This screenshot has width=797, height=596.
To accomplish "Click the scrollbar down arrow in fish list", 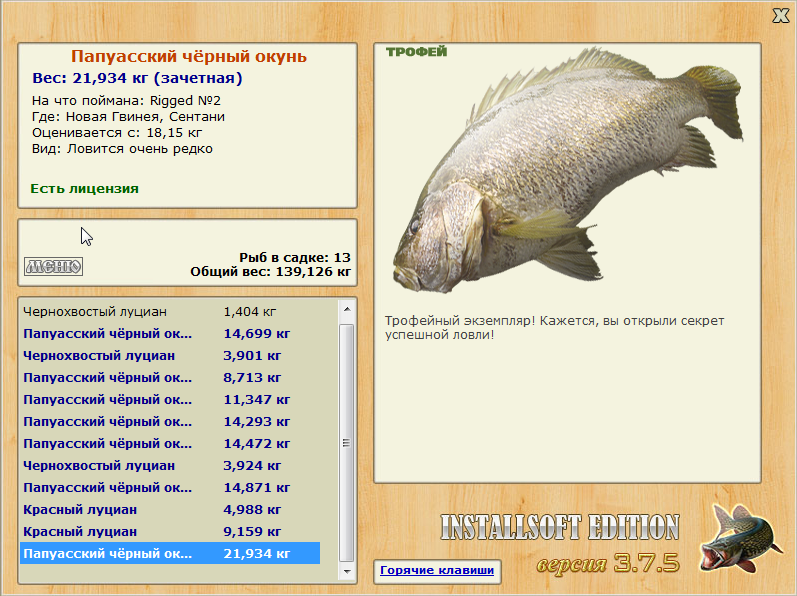I will (347, 571).
